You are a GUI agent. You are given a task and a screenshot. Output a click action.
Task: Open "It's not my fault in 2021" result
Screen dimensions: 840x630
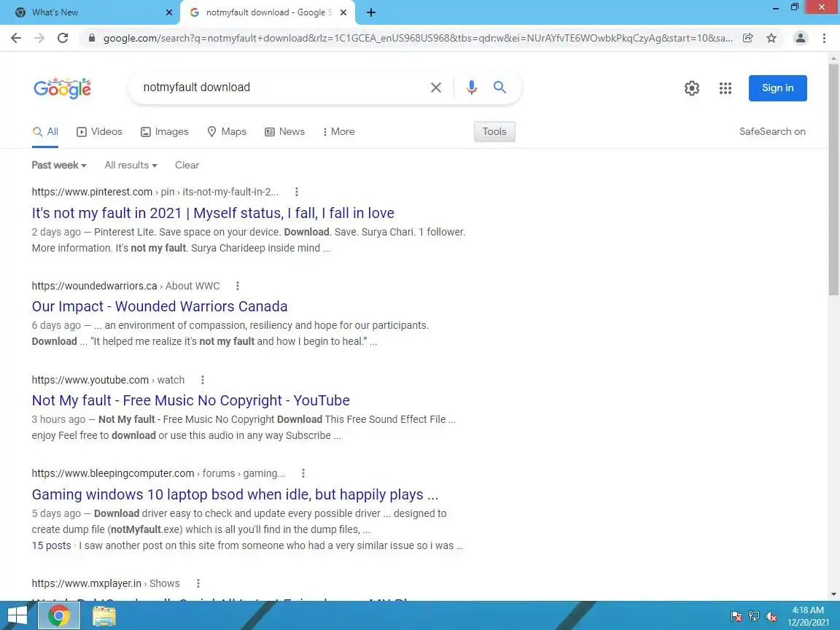click(x=213, y=213)
